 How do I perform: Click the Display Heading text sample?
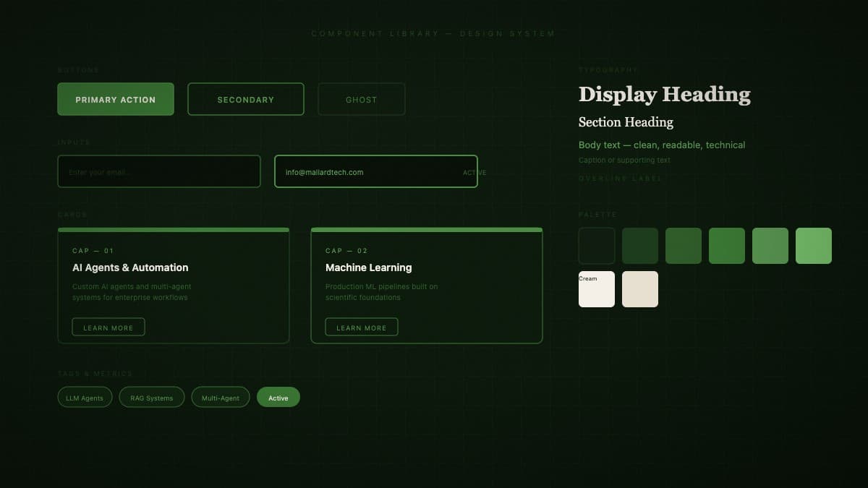pos(664,94)
